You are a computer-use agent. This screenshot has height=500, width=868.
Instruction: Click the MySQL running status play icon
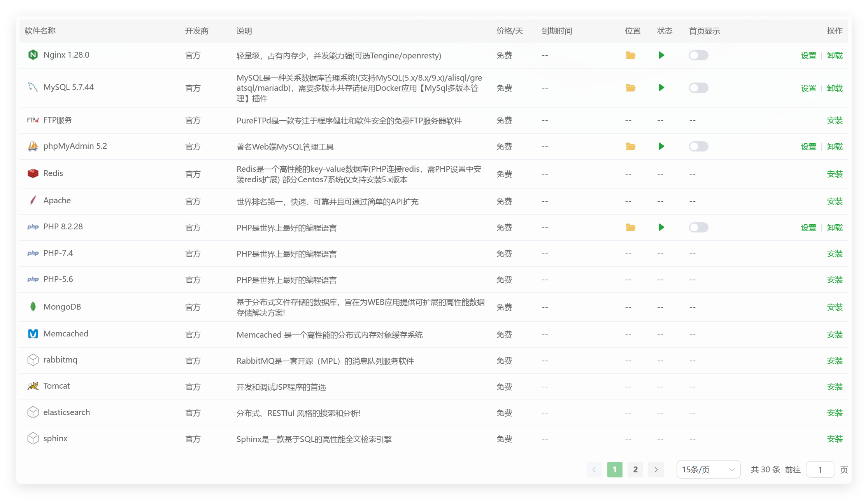[661, 88]
